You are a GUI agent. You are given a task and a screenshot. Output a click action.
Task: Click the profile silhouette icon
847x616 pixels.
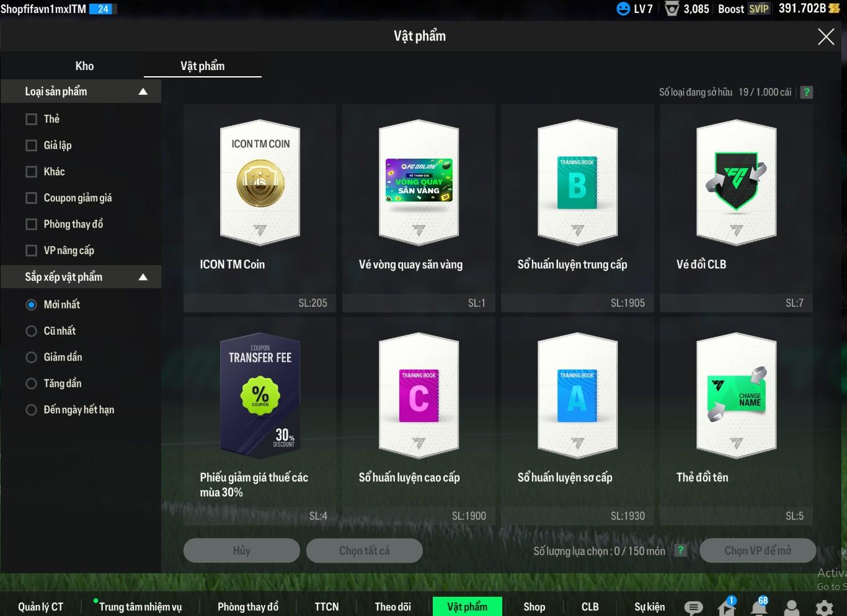[x=792, y=607]
